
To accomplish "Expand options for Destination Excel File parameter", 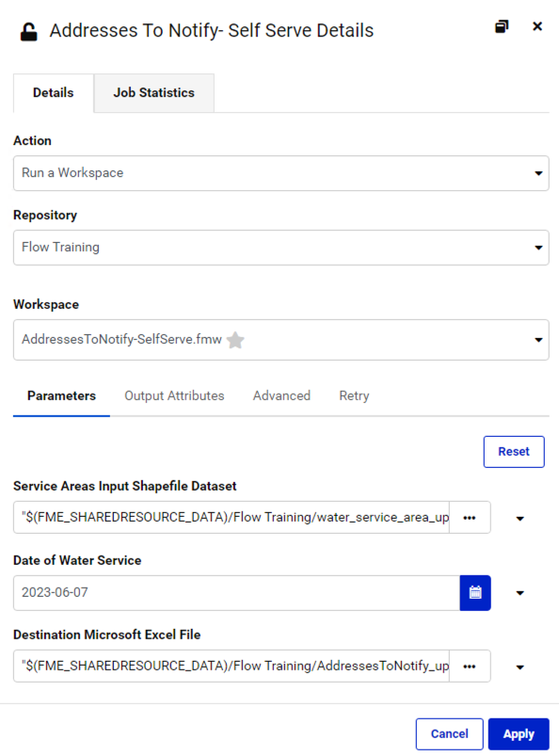I will point(519,666).
